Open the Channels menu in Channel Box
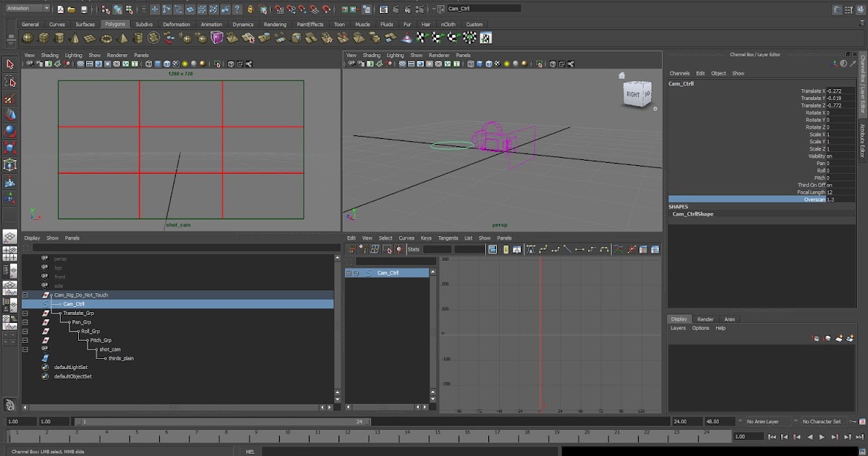 tap(680, 73)
